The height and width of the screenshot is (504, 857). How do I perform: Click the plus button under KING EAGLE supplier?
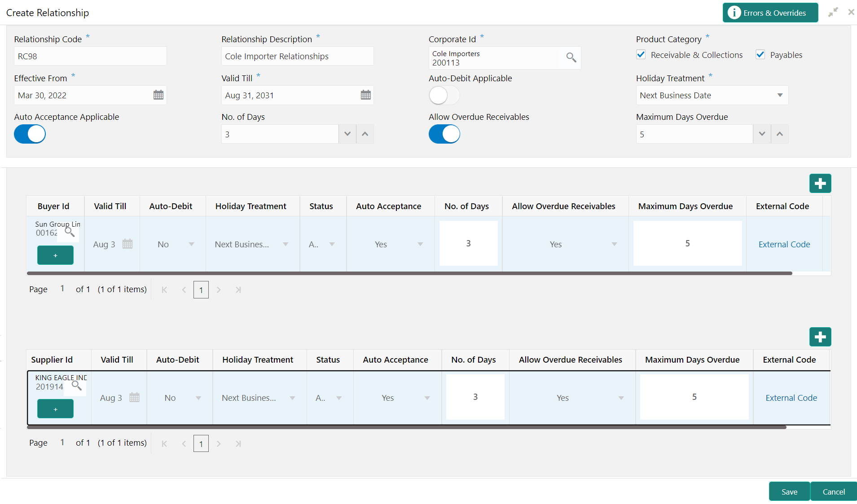click(55, 408)
